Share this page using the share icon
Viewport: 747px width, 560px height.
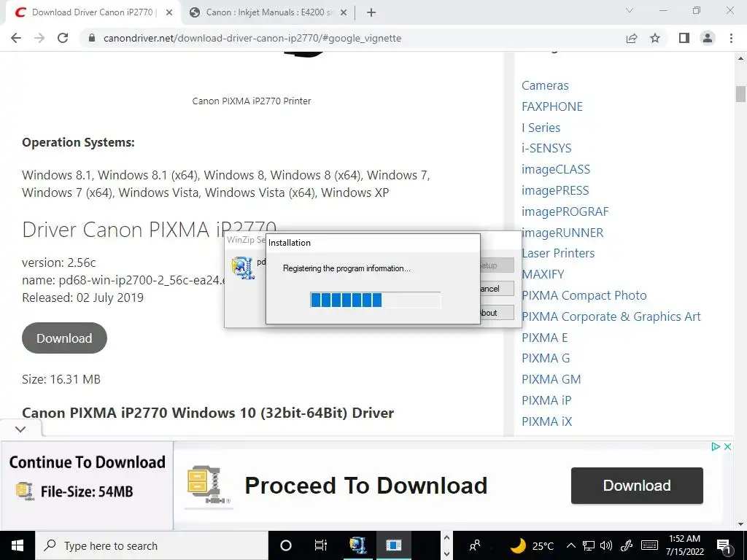coord(632,38)
